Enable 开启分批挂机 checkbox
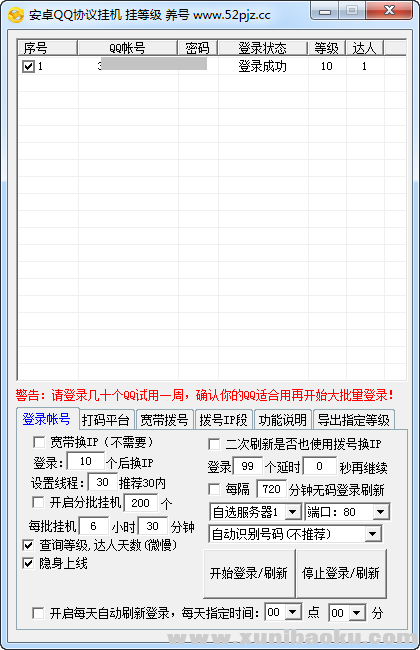 point(38,503)
